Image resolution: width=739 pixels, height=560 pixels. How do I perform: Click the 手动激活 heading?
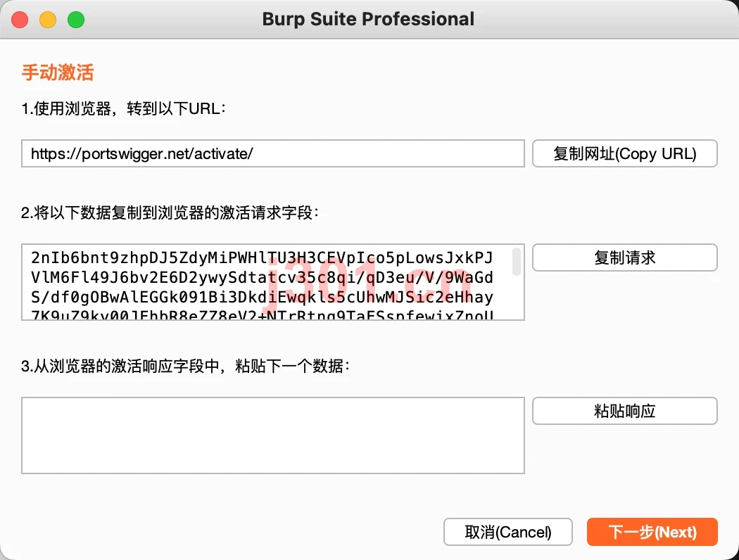tap(58, 72)
